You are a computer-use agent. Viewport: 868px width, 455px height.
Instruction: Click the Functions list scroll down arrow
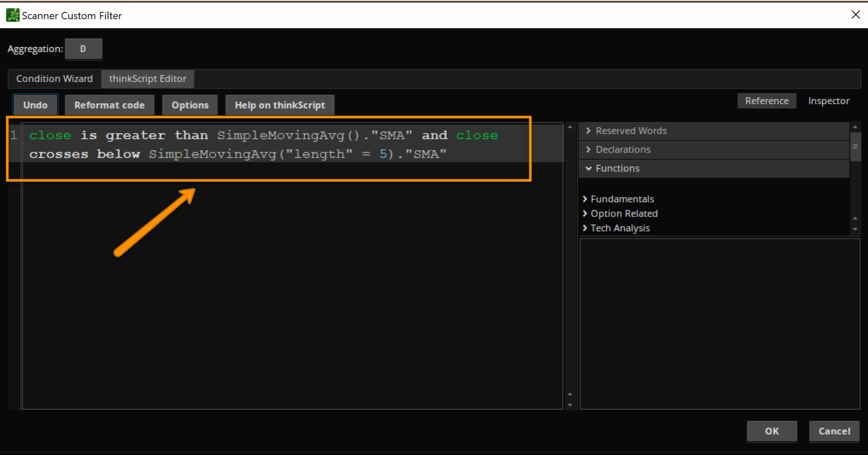point(855,229)
